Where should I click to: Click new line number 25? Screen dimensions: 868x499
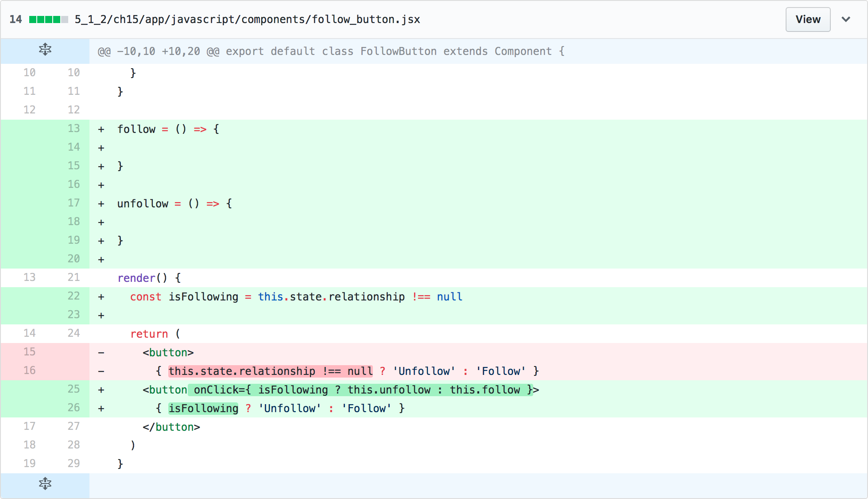[x=74, y=389]
